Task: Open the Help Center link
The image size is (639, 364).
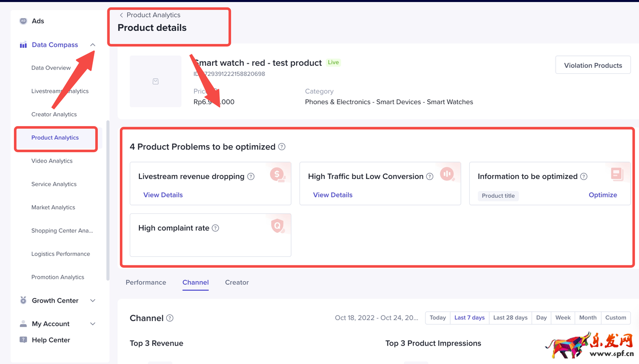Action: 51,340
